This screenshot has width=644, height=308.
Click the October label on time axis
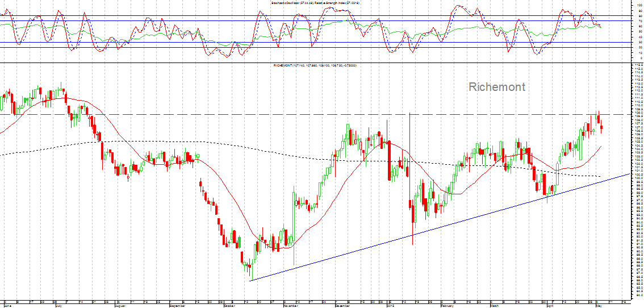click(x=229, y=306)
